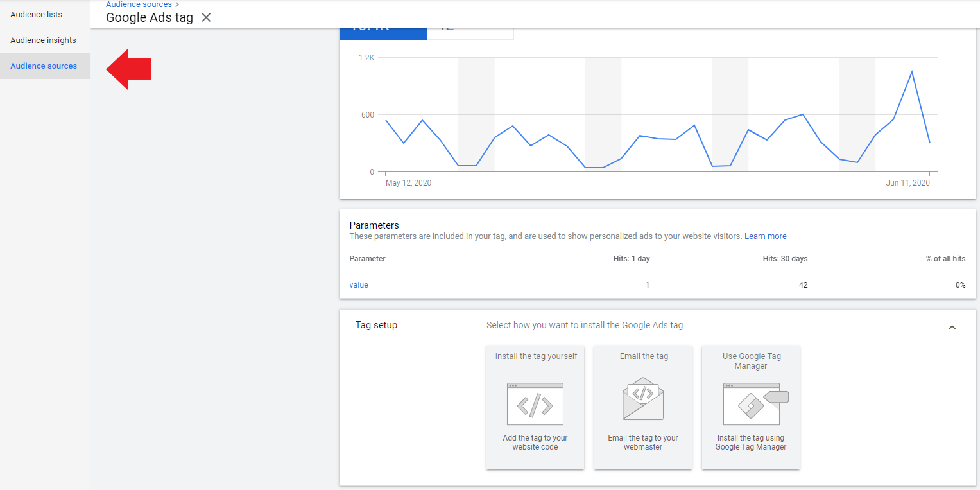Collapse the Tag setup section
The width and height of the screenshot is (980, 490).
click(952, 328)
